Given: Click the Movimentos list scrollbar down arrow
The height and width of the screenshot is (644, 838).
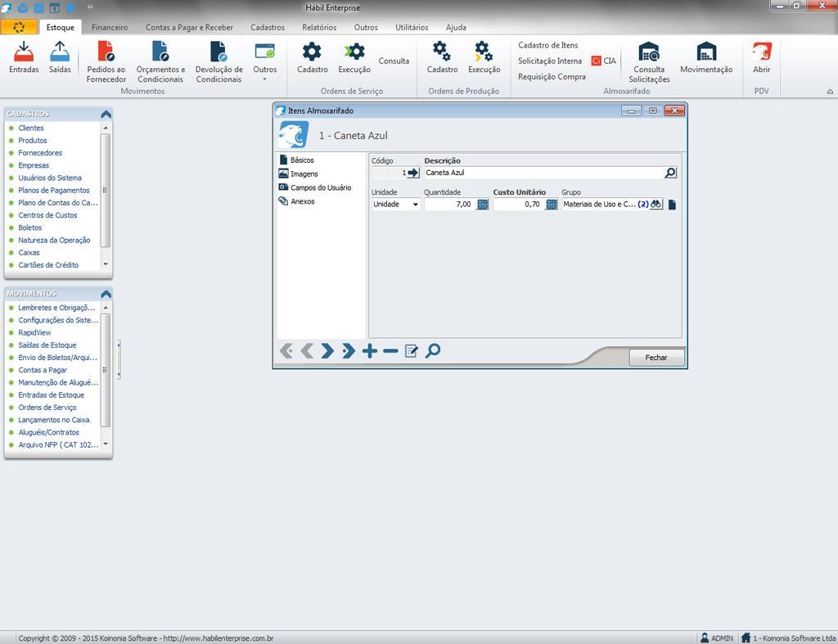Looking at the screenshot, I should pos(106,444).
